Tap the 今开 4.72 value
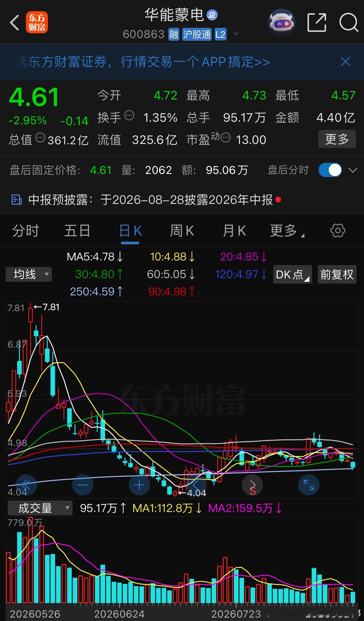This screenshot has height=621, width=364. (x=165, y=95)
